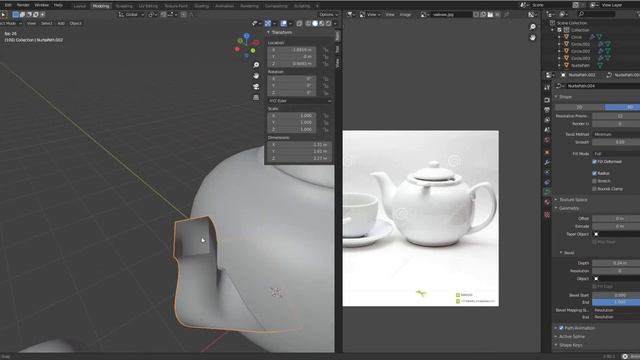Select 3D shape option
This screenshot has width=640, height=360.
click(x=622, y=107)
